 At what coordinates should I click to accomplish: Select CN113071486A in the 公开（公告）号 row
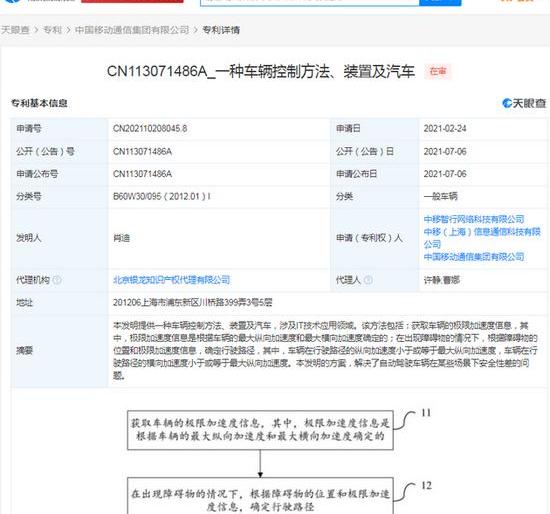(142, 152)
